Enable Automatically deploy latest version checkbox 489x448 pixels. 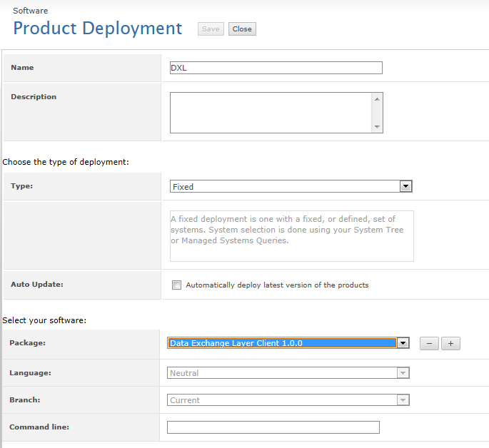coord(176,285)
